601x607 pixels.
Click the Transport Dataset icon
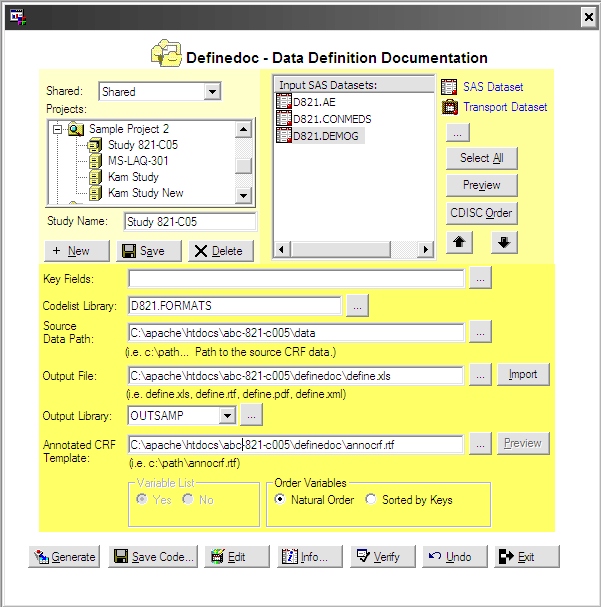(450, 107)
